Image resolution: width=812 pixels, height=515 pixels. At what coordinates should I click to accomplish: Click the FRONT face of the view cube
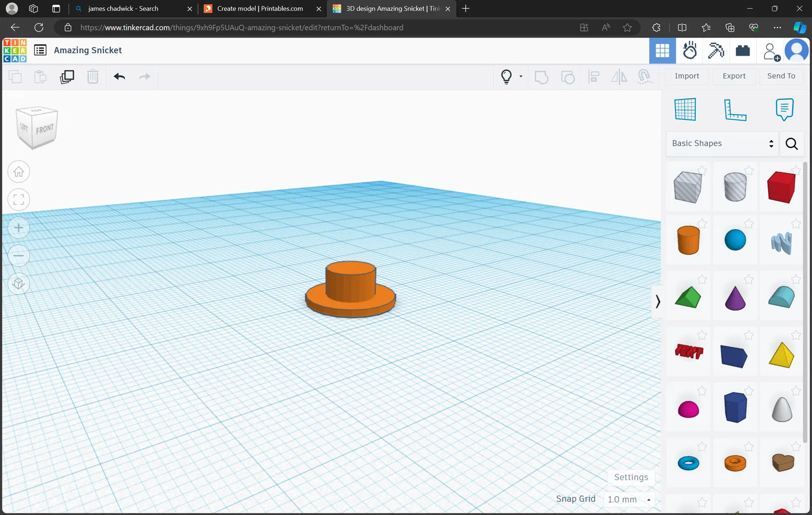(x=45, y=129)
